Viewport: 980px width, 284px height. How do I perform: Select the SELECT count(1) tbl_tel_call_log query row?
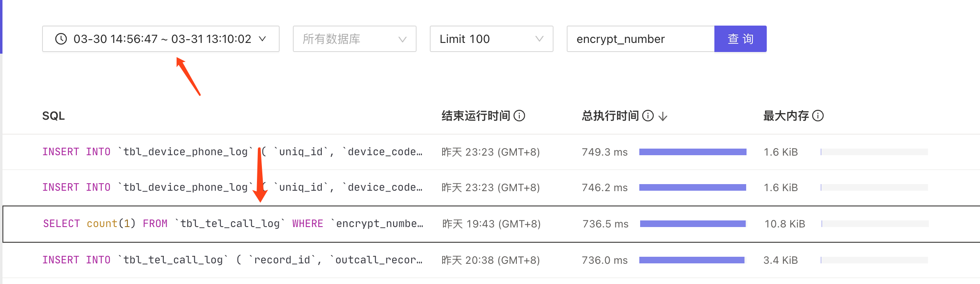coord(233,224)
